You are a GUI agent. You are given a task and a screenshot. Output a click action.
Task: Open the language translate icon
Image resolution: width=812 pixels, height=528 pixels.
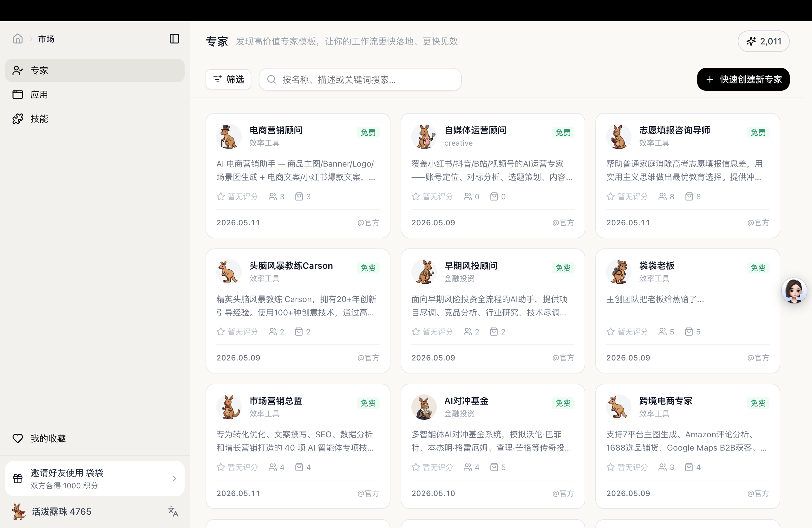[x=173, y=511]
